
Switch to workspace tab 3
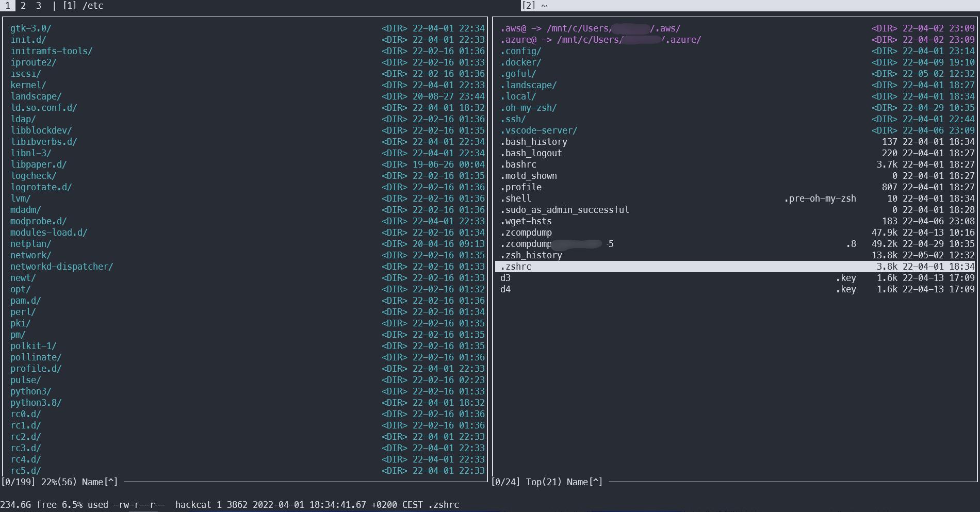click(x=39, y=6)
